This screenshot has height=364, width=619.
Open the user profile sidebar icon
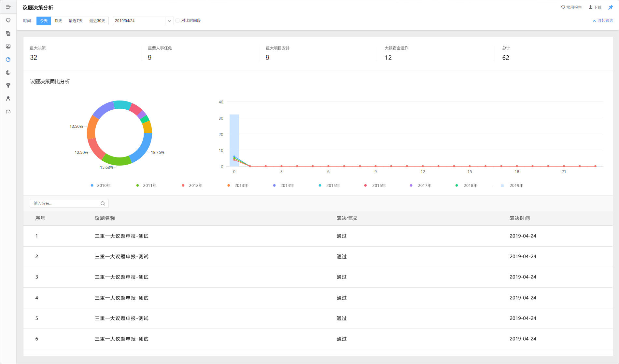8,99
